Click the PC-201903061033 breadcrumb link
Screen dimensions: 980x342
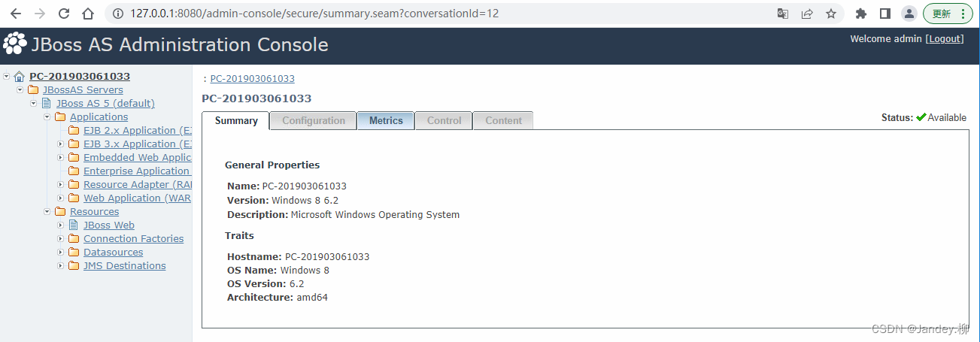(253, 79)
